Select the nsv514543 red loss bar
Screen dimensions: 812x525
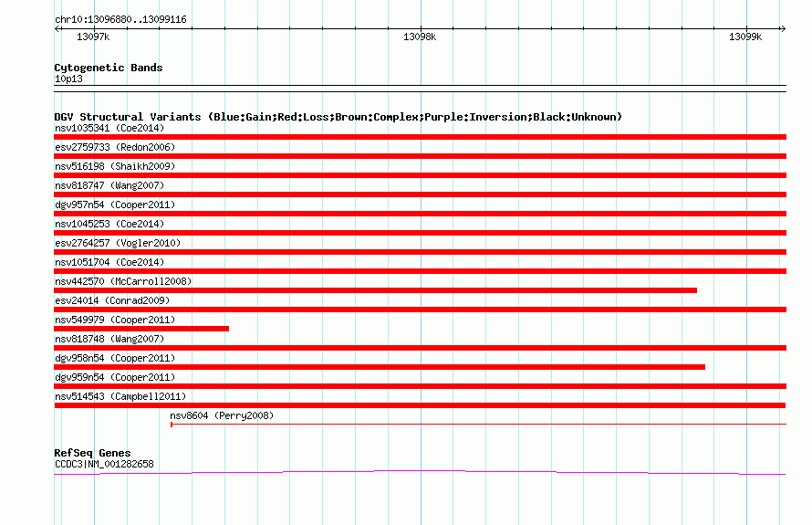[x=420, y=405]
